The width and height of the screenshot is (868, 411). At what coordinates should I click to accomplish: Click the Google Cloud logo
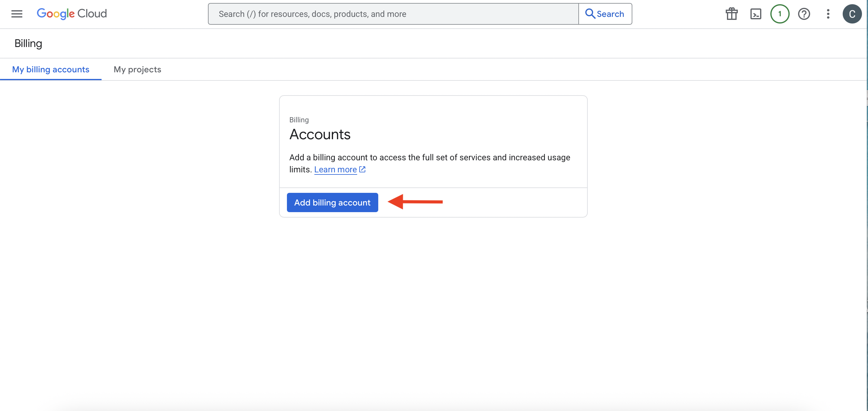coord(72,14)
